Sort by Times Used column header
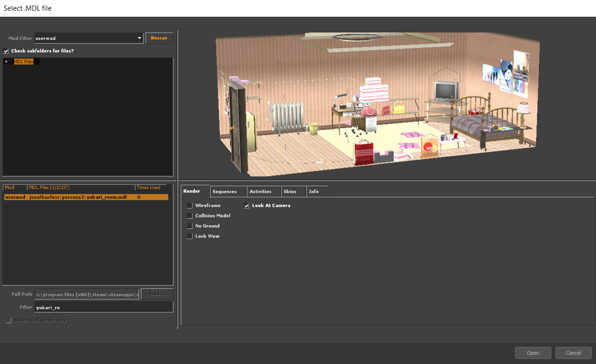This screenshot has width=596, height=364. click(151, 188)
